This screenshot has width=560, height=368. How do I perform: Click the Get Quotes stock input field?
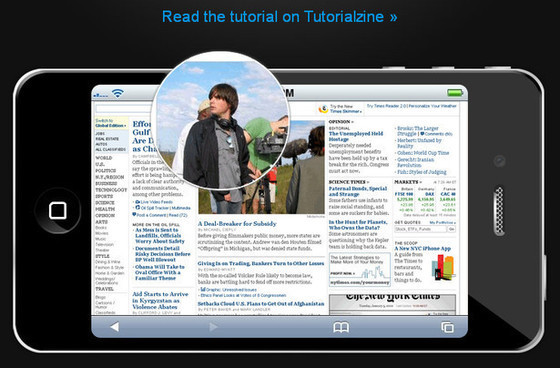tap(420, 229)
